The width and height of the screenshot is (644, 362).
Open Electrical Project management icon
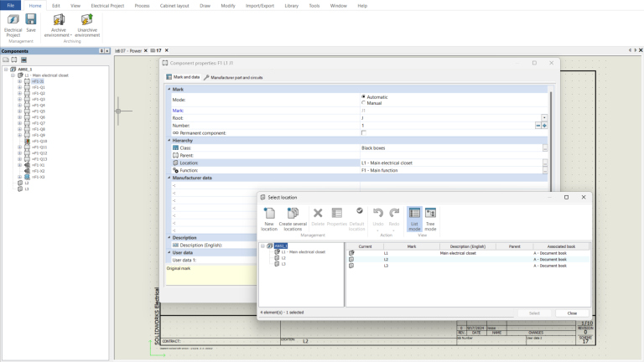click(13, 19)
